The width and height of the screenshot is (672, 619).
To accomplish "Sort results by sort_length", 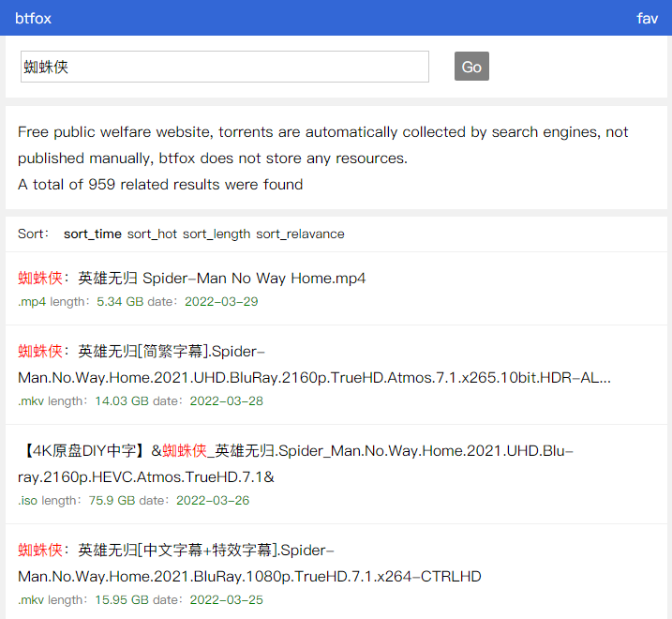I will click(217, 234).
